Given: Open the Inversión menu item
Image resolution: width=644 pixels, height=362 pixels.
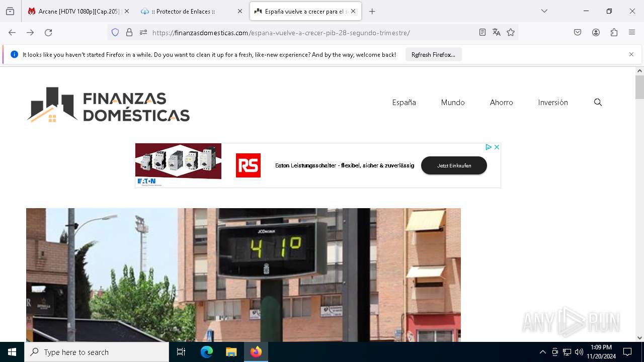Looking at the screenshot, I should (x=553, y=102).
